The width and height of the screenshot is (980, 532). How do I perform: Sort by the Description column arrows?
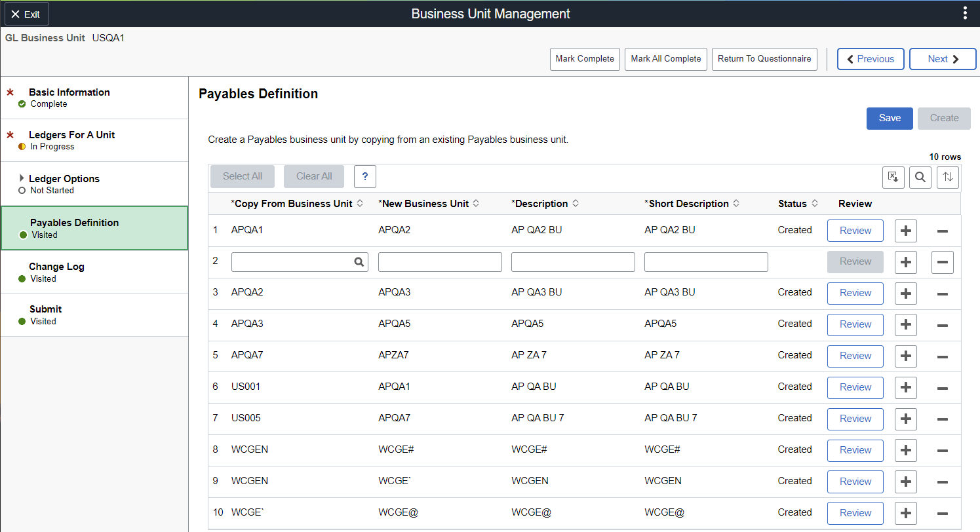(x=576, y=203)
